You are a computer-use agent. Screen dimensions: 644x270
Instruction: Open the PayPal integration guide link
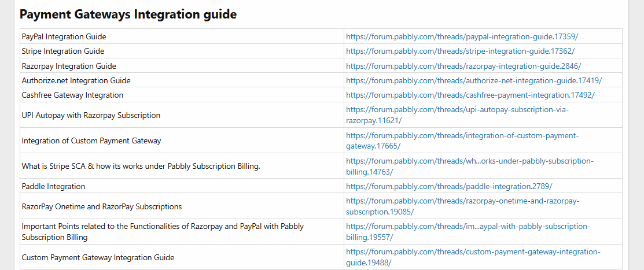[462, 36]
